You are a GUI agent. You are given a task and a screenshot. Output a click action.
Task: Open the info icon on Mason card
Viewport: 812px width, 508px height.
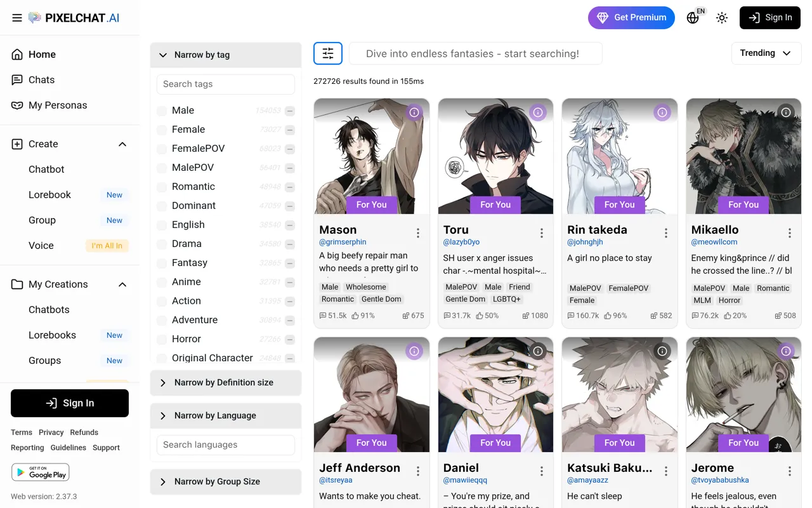[414, 112]
